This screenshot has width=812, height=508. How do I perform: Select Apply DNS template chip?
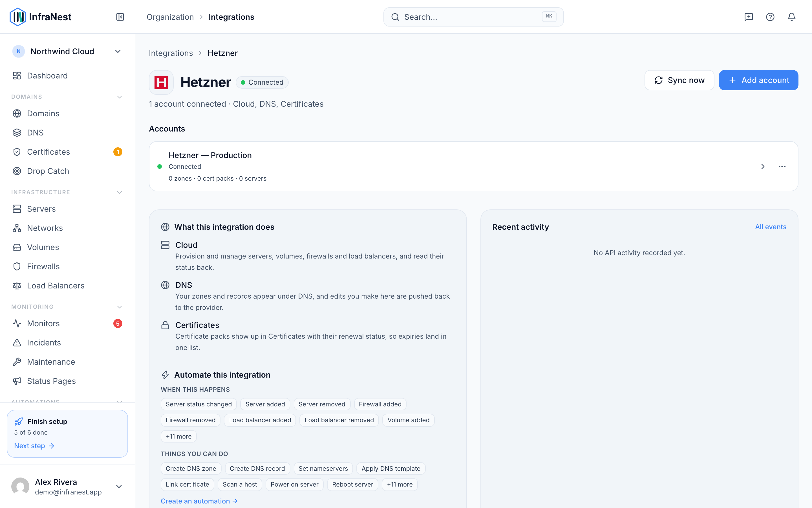(x=391, y=468)
